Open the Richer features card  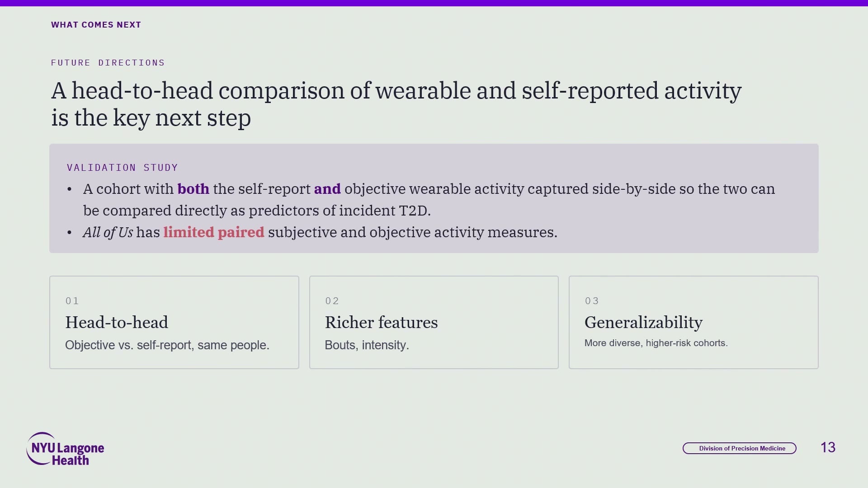[x=434, y=322]
